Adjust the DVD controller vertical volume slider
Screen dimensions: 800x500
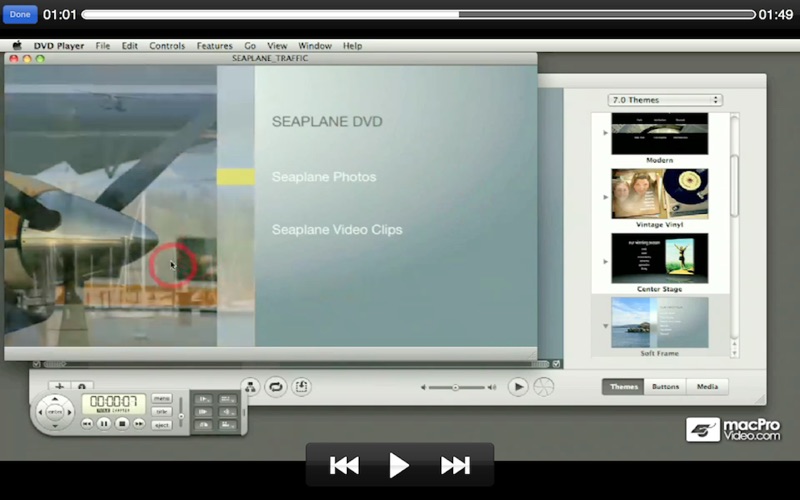click(181, 412)
